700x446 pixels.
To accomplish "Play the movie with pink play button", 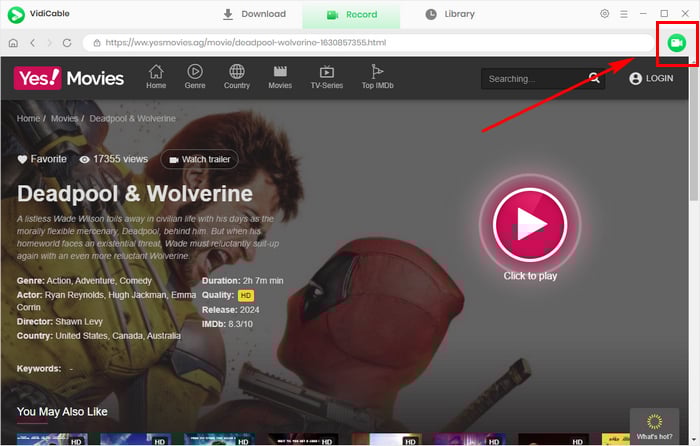I will [530, 224].
